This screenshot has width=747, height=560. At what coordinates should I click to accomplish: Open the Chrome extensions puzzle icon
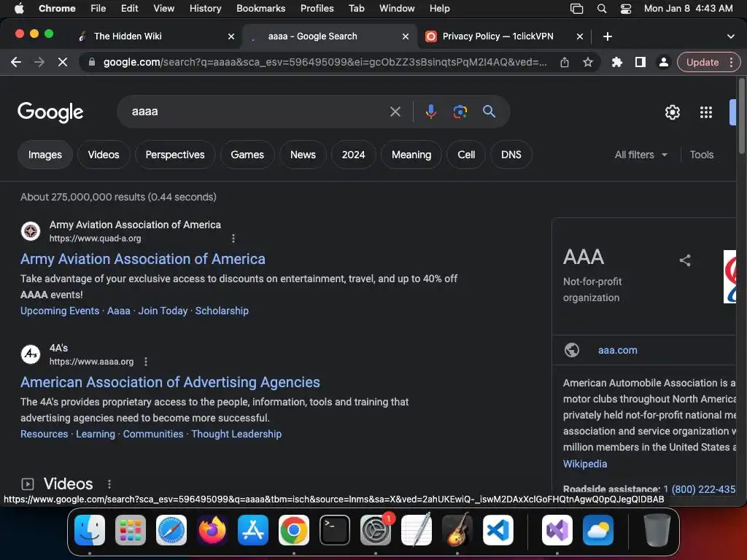617,62
